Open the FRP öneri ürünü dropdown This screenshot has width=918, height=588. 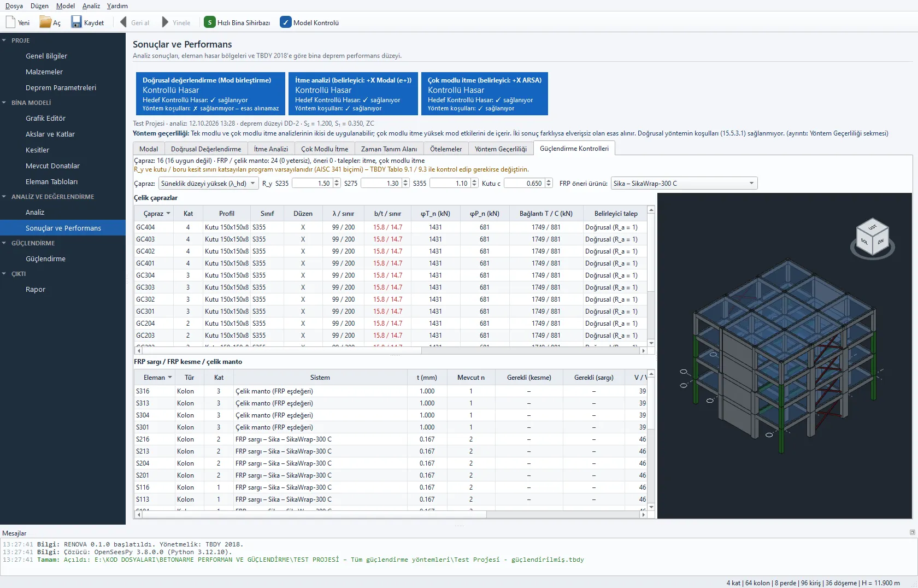click(684, 184)
